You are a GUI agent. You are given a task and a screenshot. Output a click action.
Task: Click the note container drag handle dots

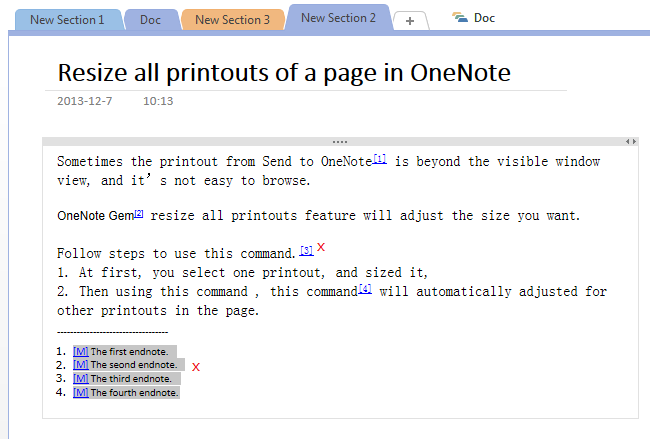click(340, 142)
